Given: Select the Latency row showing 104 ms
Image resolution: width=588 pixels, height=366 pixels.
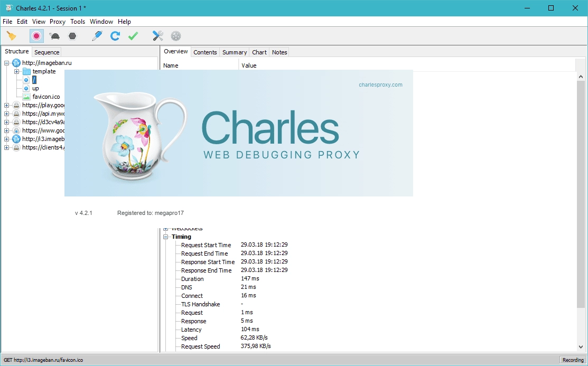Looking at the screenshot, I should point(220,330).
